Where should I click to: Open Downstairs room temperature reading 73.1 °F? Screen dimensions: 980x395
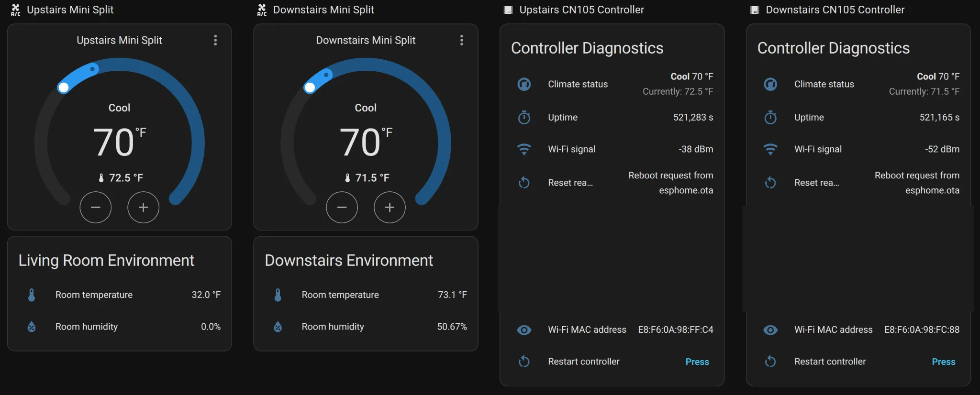tap(453, 295)
